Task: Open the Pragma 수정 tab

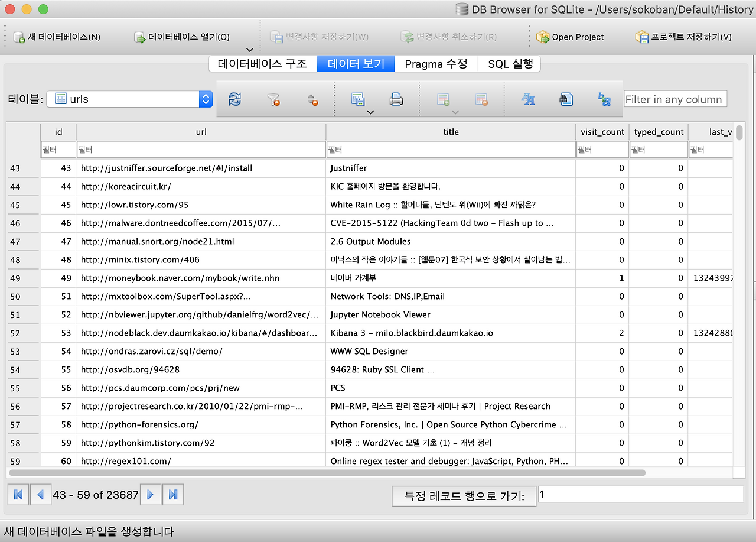Action: (435, 63)
